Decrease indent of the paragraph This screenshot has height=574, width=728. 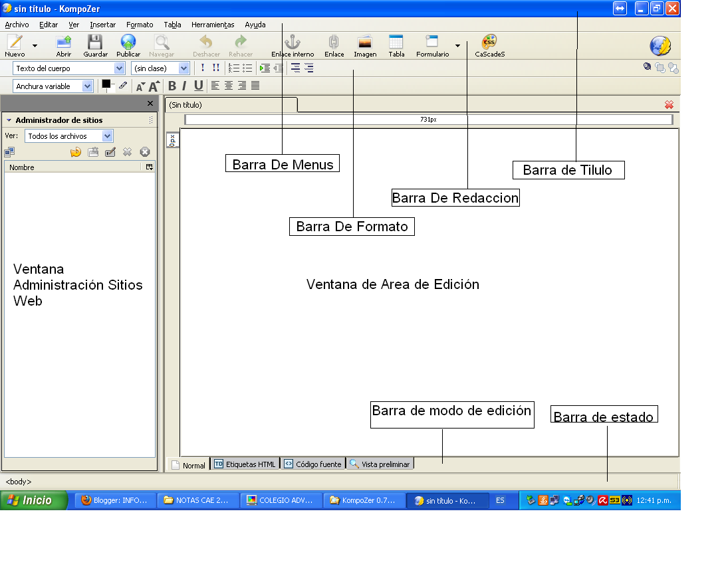tap(278, 68)
